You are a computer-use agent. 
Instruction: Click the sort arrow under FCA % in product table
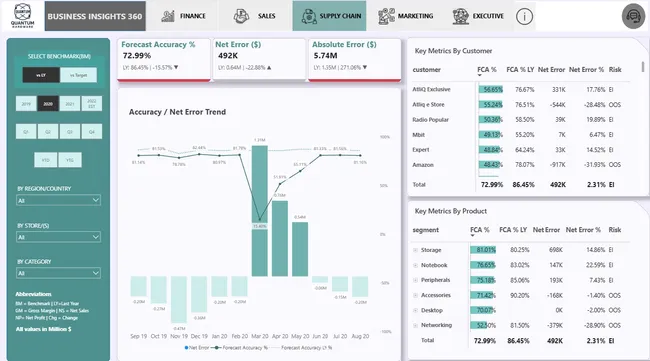472,236
